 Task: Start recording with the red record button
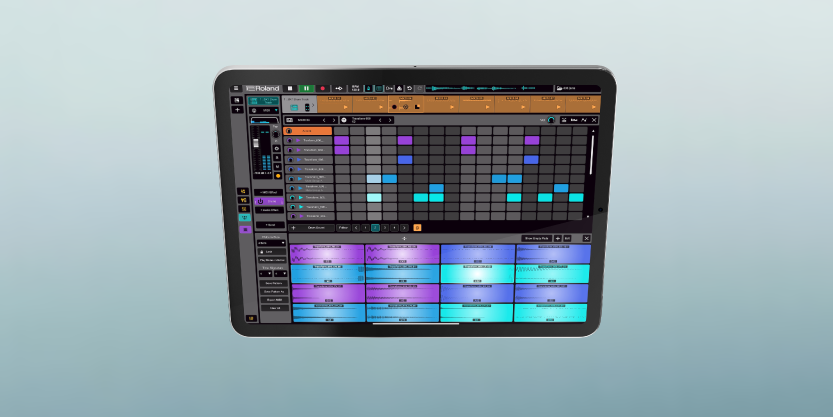pos(322,88)
